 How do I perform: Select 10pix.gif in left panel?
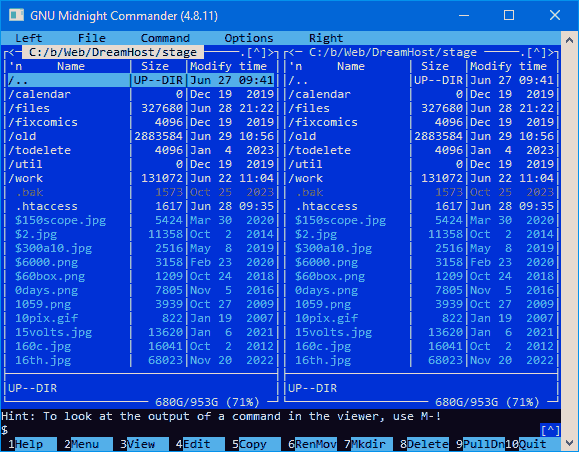pyautogui.click(x=141, y=319)
